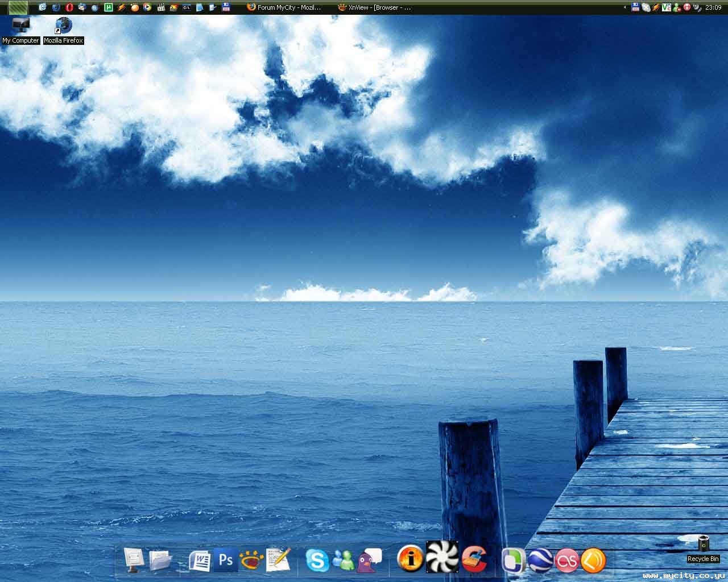Open the white fan icon in dock
This screenshot has width=728, height=582.
pos(442,556)
